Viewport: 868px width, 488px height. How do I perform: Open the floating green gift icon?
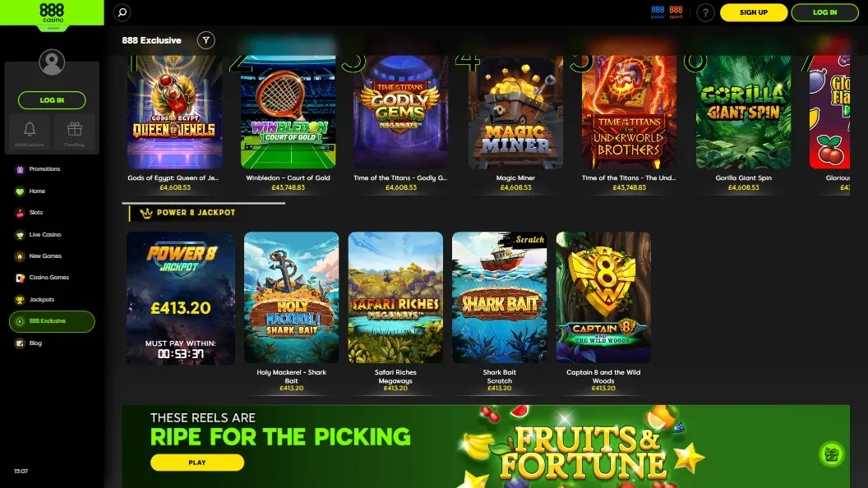click(832, 454)
